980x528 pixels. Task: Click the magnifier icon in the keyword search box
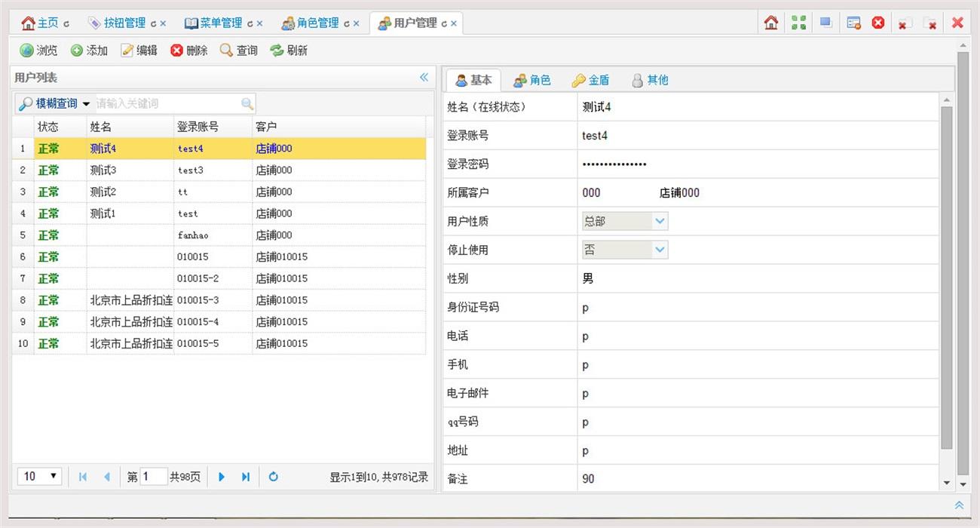pos(247,103)
